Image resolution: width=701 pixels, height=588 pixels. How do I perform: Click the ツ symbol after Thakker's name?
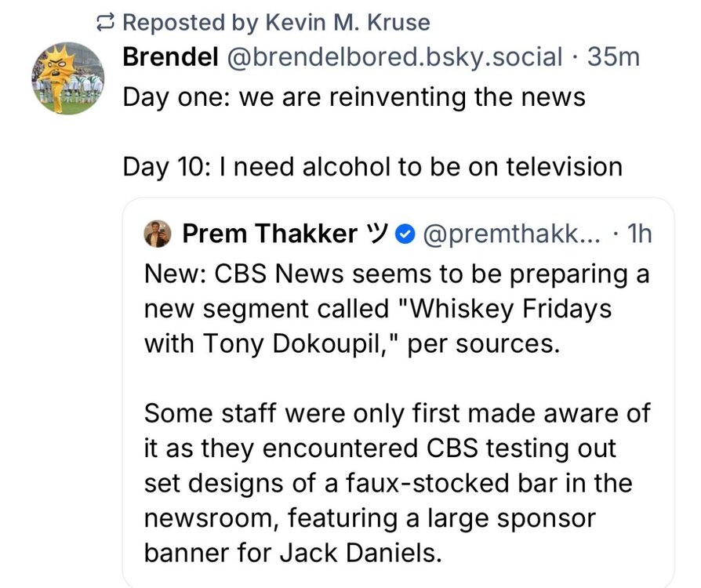[379, 234]
